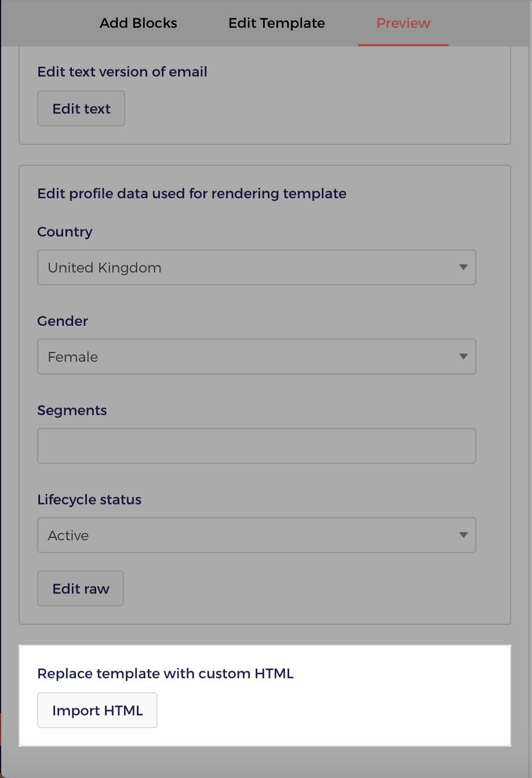This screenshot has height=778, width=532.
Task: Click the Gender field label
Action: (x=63, y=321)
